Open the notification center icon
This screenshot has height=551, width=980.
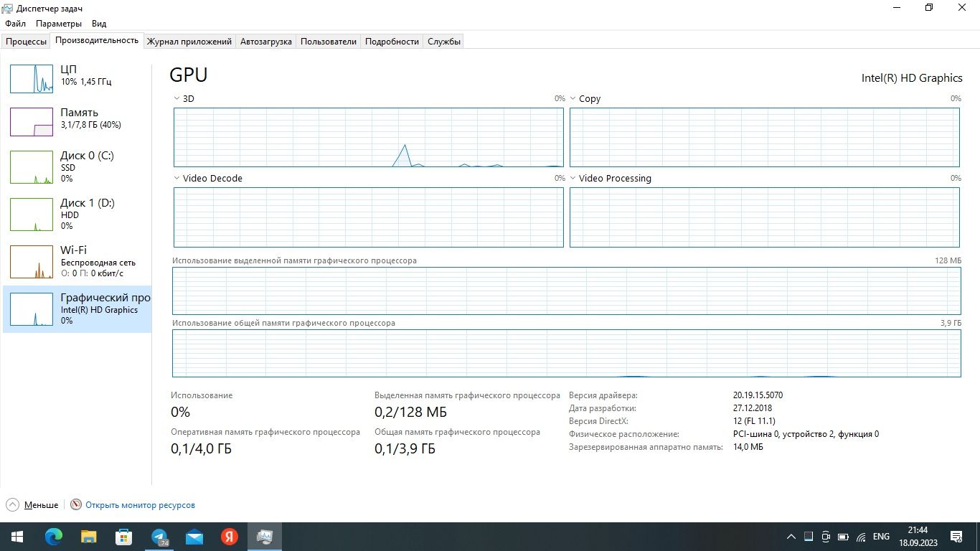(x=956, y=537)
